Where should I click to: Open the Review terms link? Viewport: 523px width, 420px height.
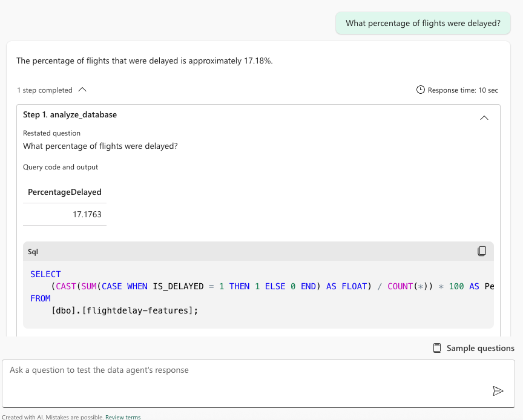pyautogui.click(x=123, y=417)
